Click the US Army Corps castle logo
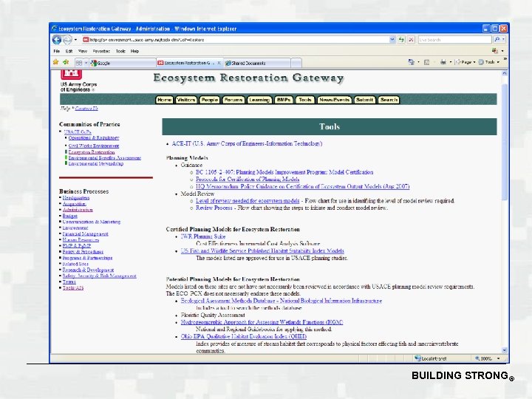The width and height of the screenshot is (532, 399). (71, 74)
